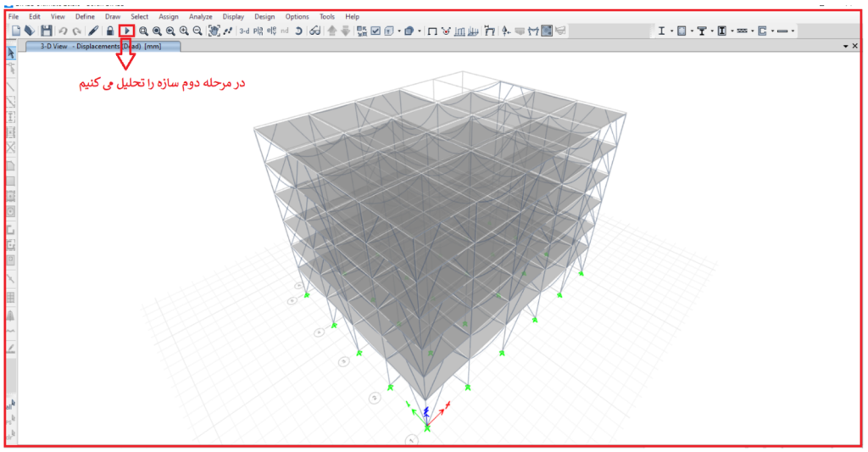Open the Display menu
This screenshot has width=868, height=452.
pyautogui.click(x=233, y=17)
